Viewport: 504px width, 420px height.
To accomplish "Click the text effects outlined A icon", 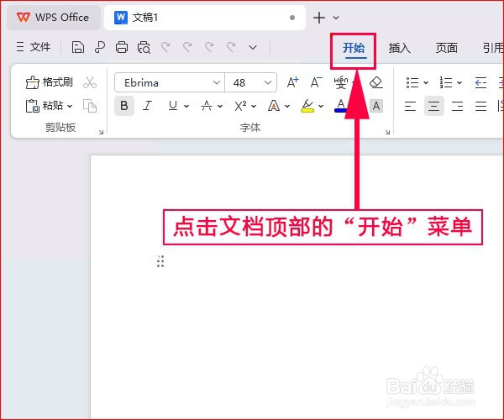I will [274, 106].
